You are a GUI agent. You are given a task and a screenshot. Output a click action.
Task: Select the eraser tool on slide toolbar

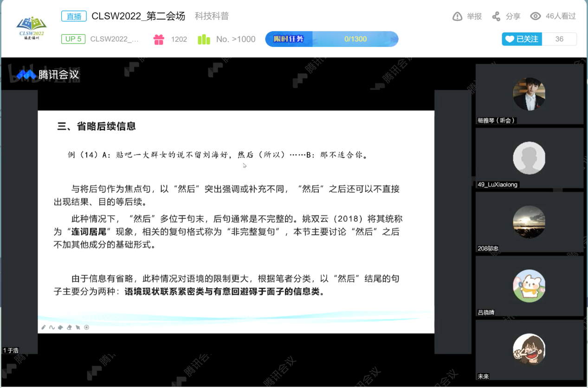pyautogui.click(x=69, y=327)
